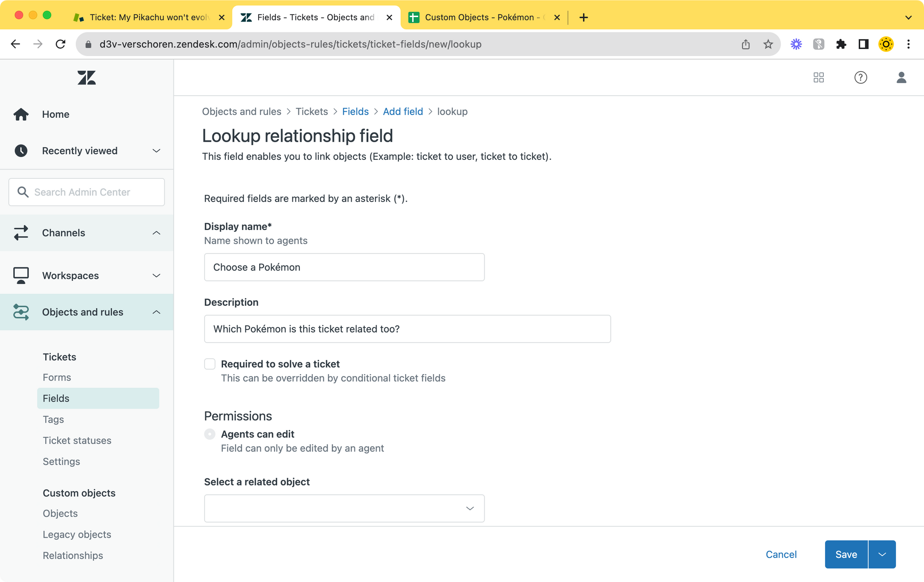The width and height of the screenshot is (924, 582).
Task: Open the user profile avatar icon
Action: click(901, 78)
